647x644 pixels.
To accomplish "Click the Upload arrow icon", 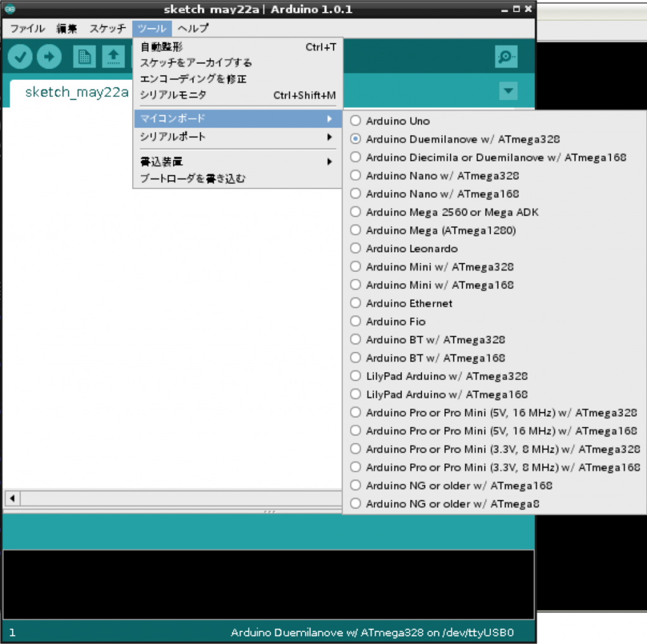I will pyautogui.click(x=49, y=56).
